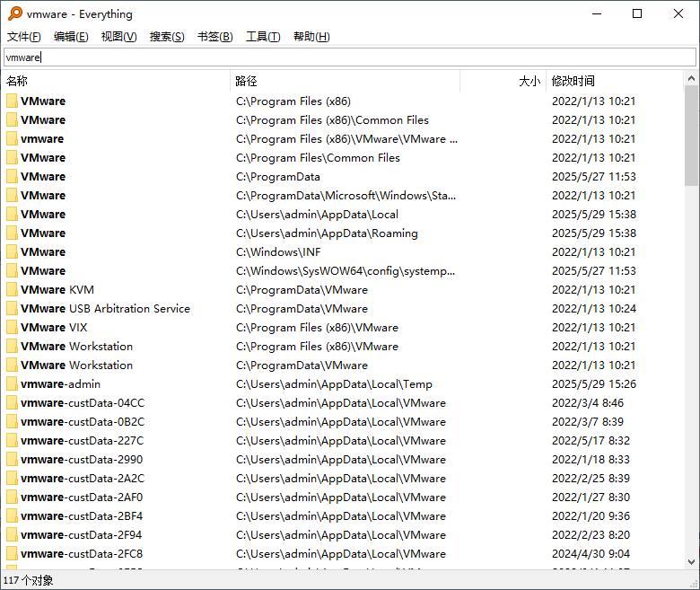Click folder icon of VMware KVM
Image resolution: width=700 pixels, height=590 pixels.
click(12, 289)
